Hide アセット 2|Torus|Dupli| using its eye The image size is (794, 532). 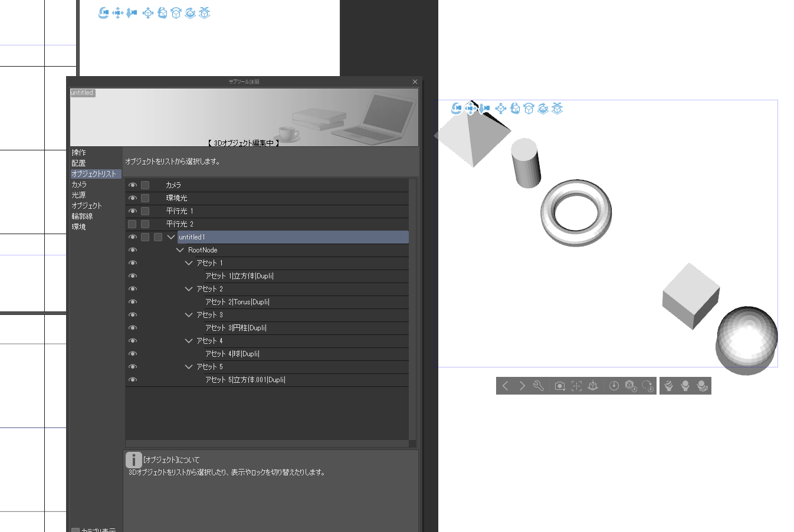(x=132, y=302)
